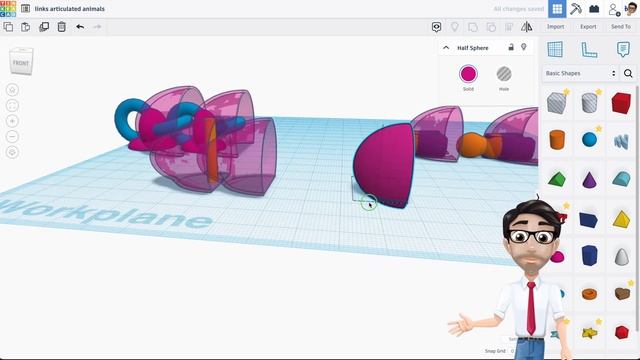
Task: Pick the dark blue Wedge shape
Action: pos(588,220)
